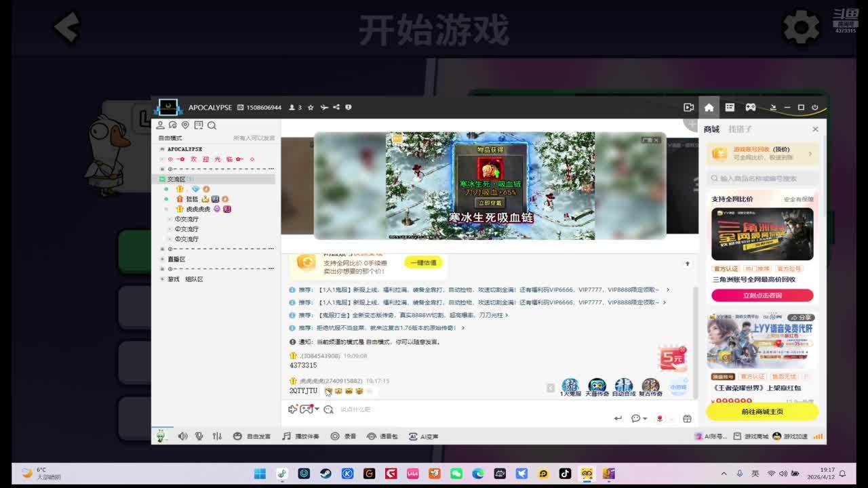This screenshot has width=868, height=488.
Task: Open the emoji picker in chat input bar
Action: 328,409
